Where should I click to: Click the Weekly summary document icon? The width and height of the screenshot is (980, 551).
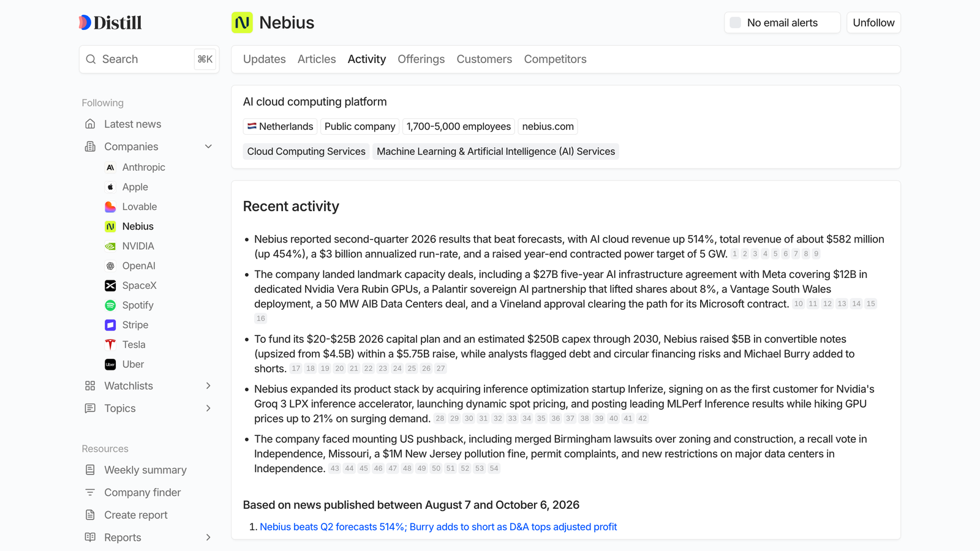point(90,470)
